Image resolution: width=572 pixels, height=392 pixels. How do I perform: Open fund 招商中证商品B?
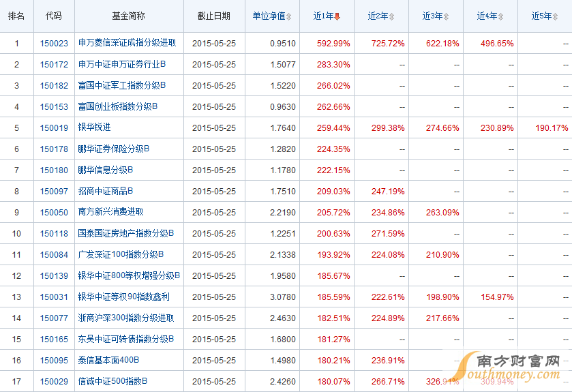point(106,191)
